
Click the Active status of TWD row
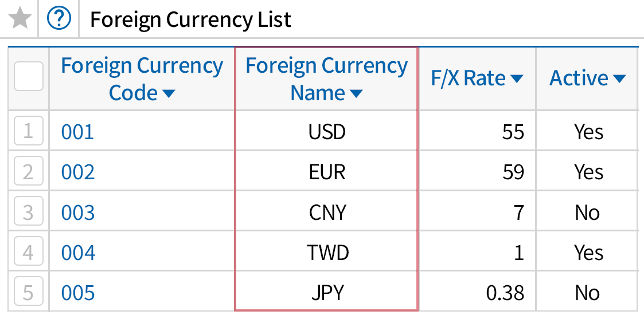588,253
